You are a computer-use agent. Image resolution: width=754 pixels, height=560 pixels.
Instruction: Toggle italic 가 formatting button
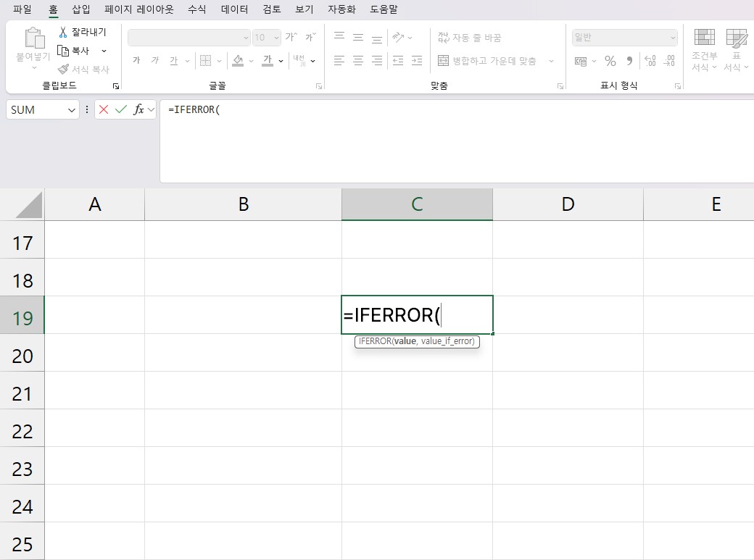pyautogui.click(x=154, y=61)
